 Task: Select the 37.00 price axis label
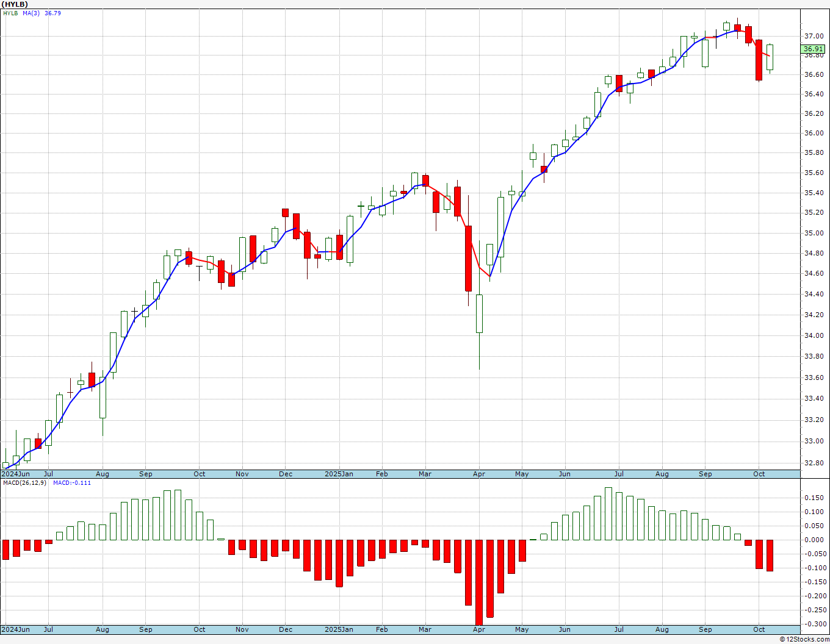coord(813,36)
